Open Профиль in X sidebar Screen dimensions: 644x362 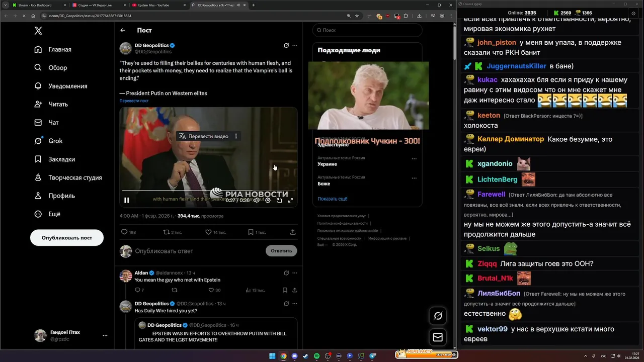[x=55, y=196]
